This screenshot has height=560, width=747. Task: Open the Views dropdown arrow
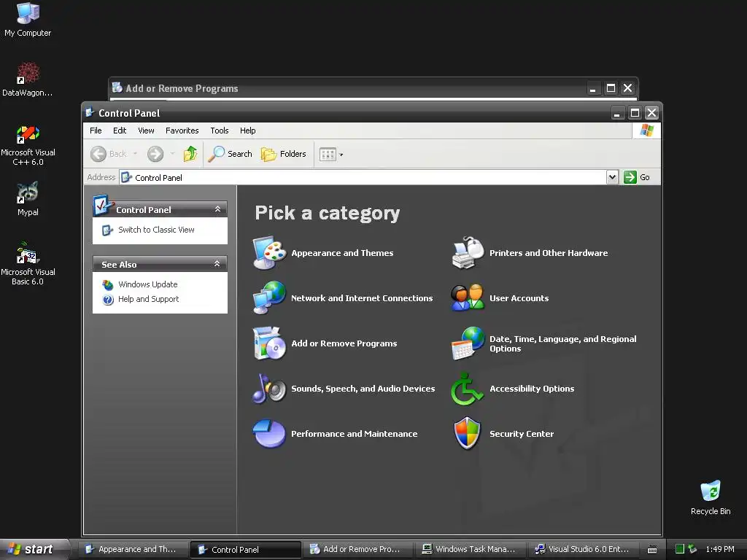341,155
